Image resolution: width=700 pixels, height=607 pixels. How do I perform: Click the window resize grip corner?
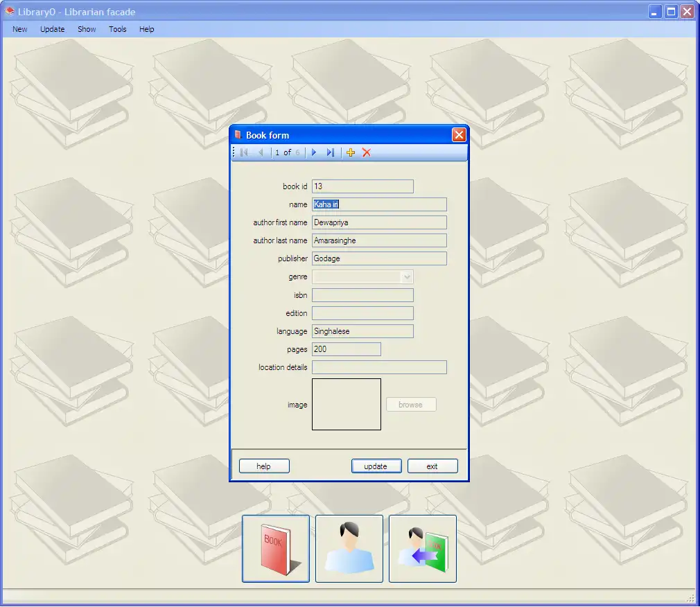pyautogui.click(x=691, y=598)
